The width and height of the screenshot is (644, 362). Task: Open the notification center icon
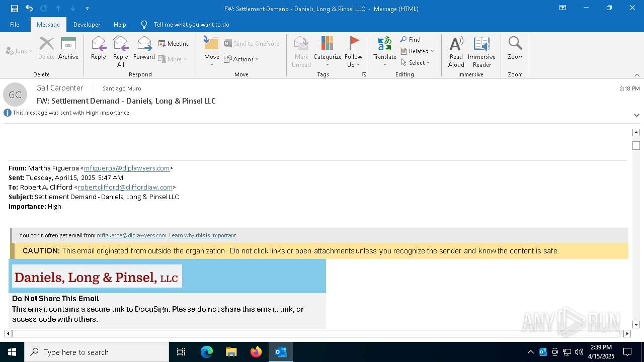coord(627,352)
